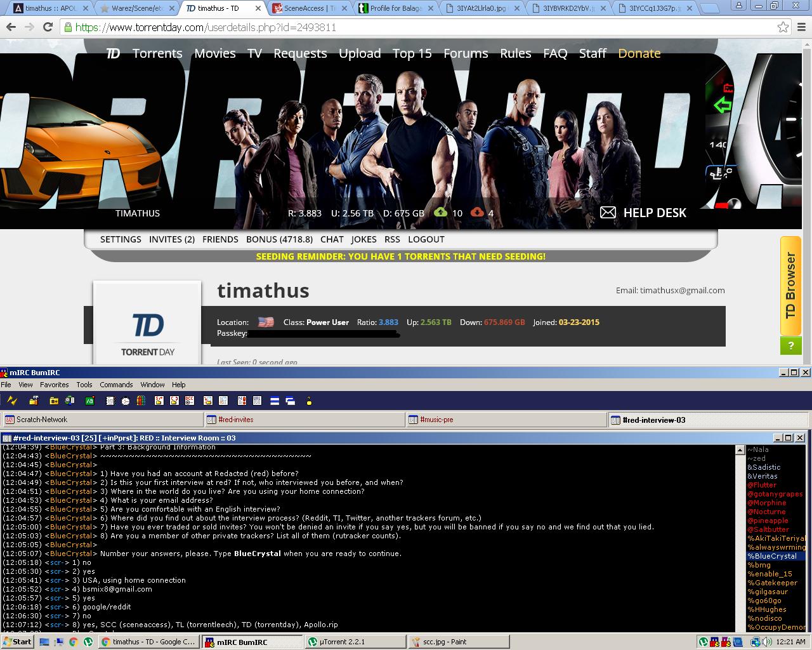The image size is (812, 650).
Task: Open the Windows Start button
Action: pyautogui.click(x=18, y=642)
